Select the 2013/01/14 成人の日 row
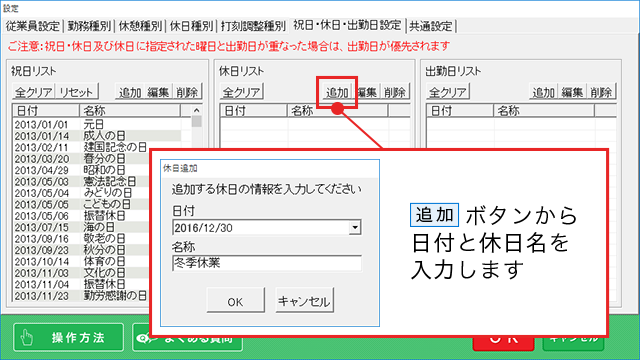 97,136
